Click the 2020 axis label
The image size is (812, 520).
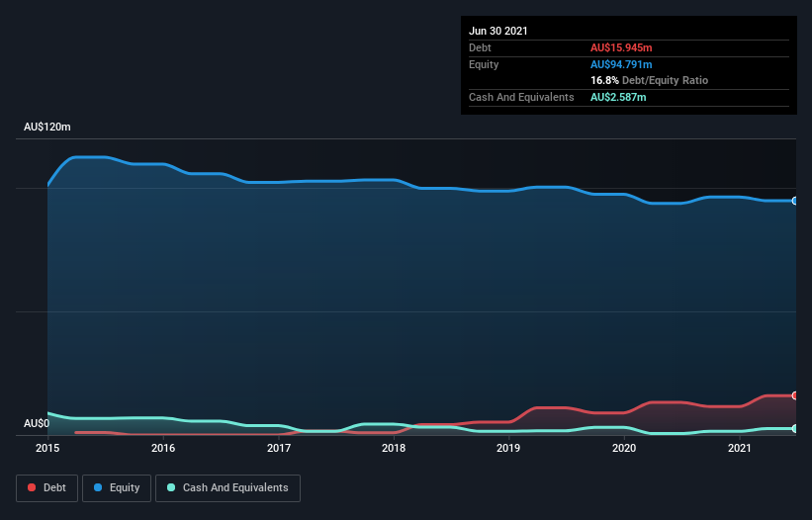pyautogui.click(x=624, y=448)
